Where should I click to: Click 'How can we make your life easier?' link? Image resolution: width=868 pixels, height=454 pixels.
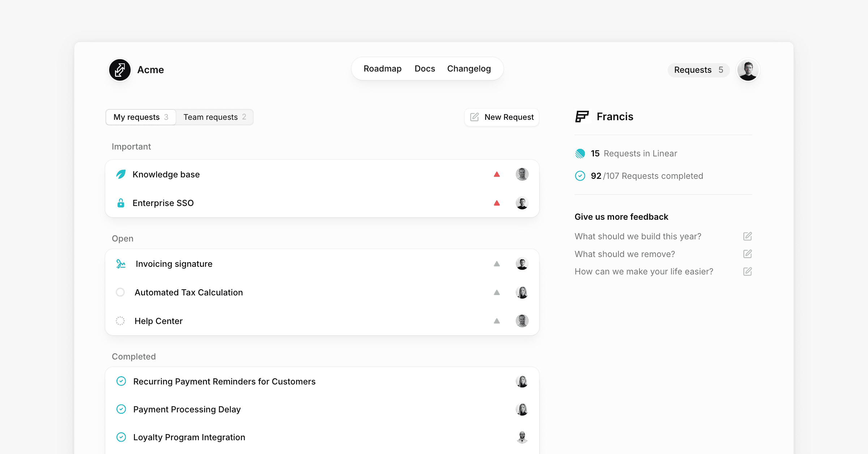(644, 272)
